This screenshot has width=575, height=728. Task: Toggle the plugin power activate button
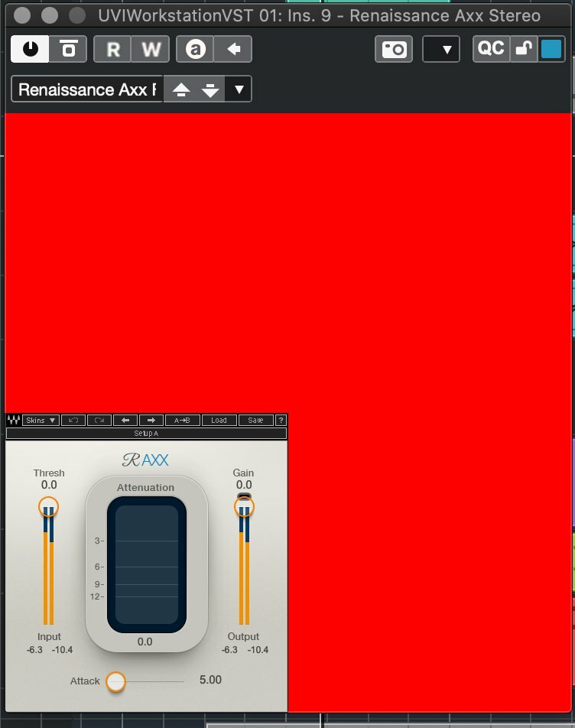[x=30, y=49]
